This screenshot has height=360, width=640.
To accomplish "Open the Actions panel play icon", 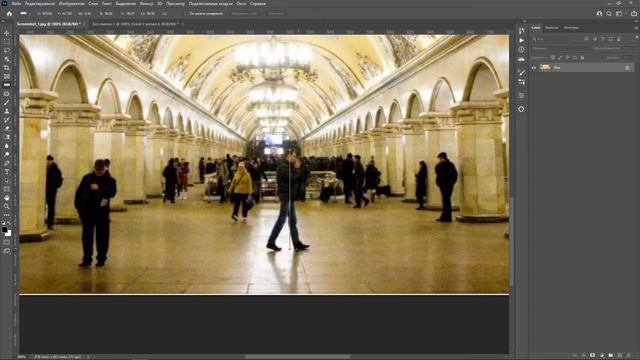I will pyautogui.click(x=521, y=40).
